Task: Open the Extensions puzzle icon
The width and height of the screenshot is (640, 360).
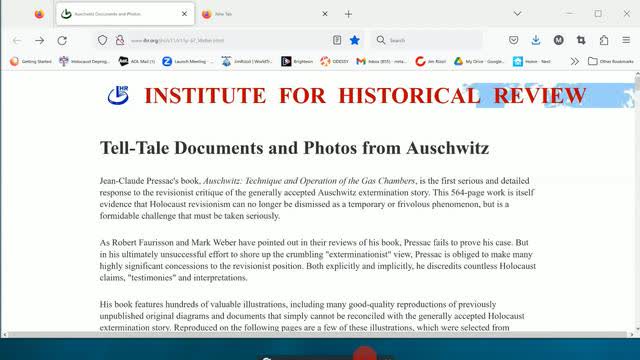Action: click(604, 40)
